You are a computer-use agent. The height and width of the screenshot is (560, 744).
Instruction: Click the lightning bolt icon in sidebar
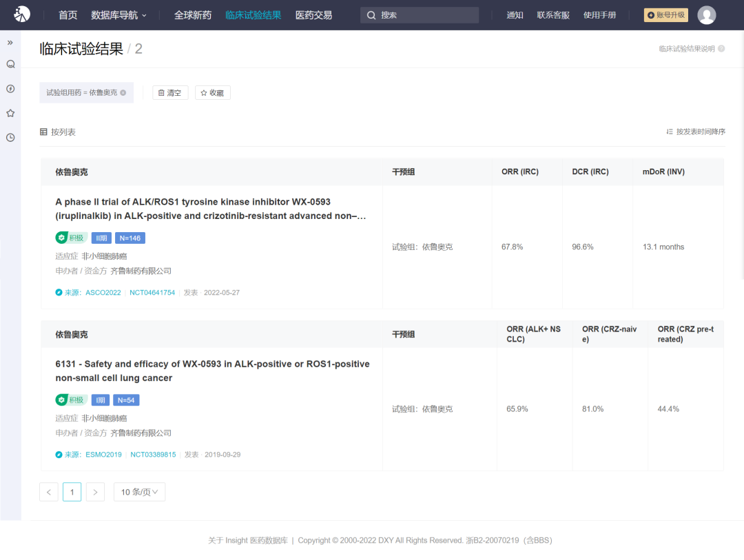point(10,89)
